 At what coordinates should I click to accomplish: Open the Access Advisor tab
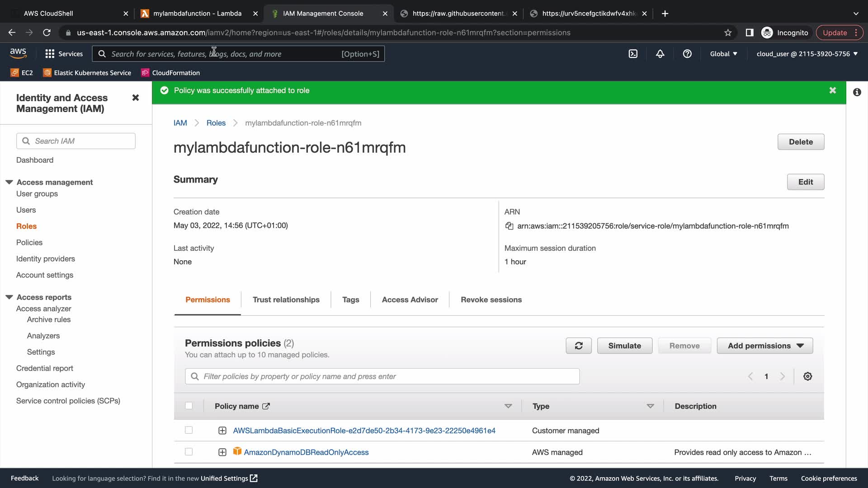coord(410,300)
